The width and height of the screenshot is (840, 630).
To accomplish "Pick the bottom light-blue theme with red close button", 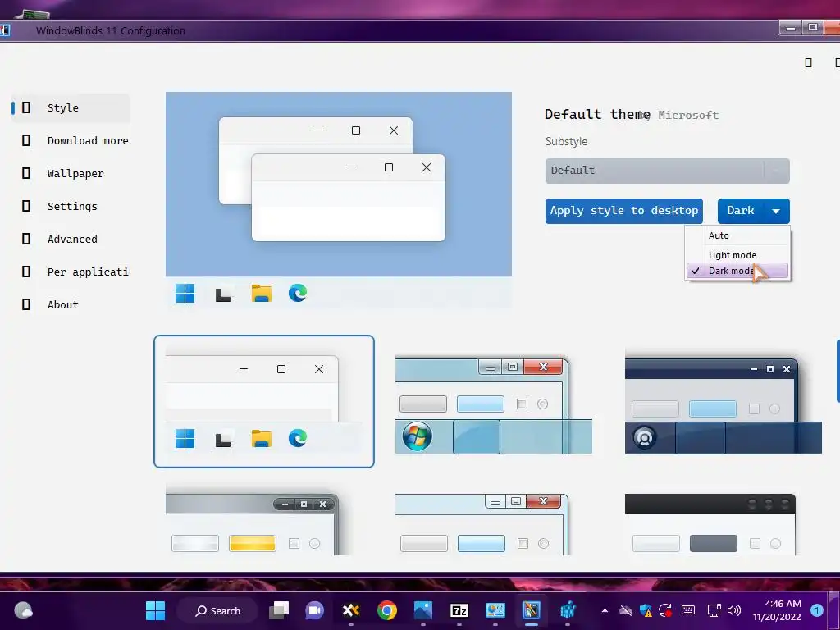I will 482,524.
